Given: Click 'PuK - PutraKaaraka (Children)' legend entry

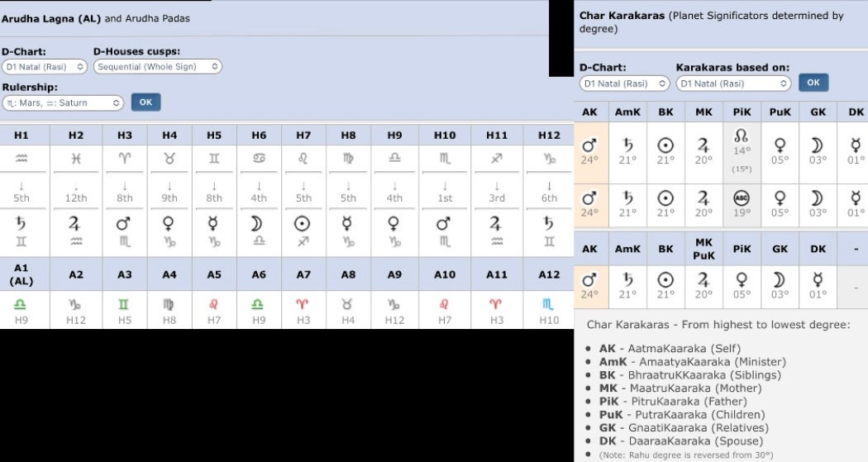Looking at the screenshot, I should [682, 415].
